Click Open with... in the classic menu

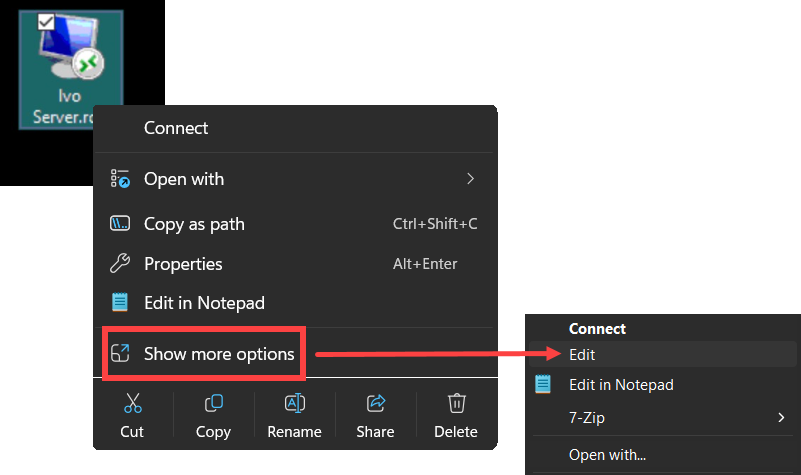pos(607,455)
